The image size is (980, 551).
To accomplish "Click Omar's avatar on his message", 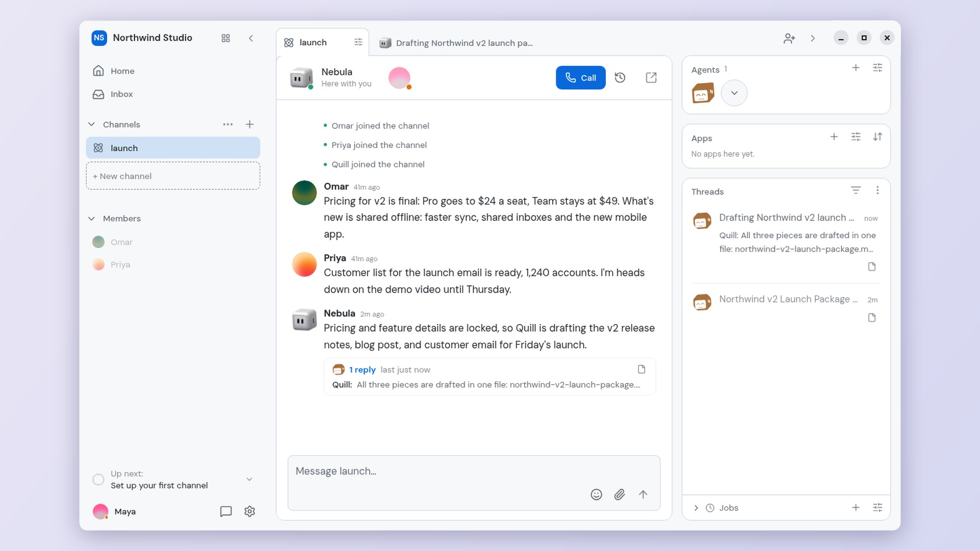I will coord(304,193).
